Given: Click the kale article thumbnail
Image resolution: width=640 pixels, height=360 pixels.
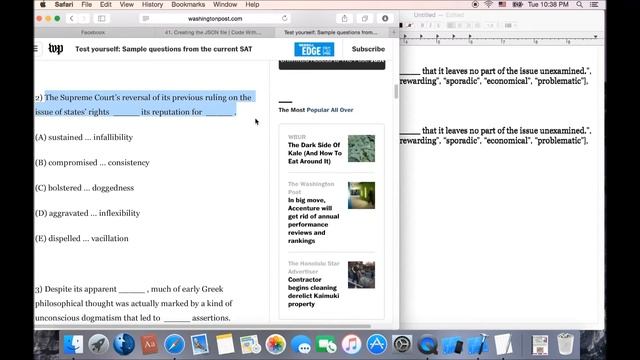Looking at the screenshot, I should (361, 149).
